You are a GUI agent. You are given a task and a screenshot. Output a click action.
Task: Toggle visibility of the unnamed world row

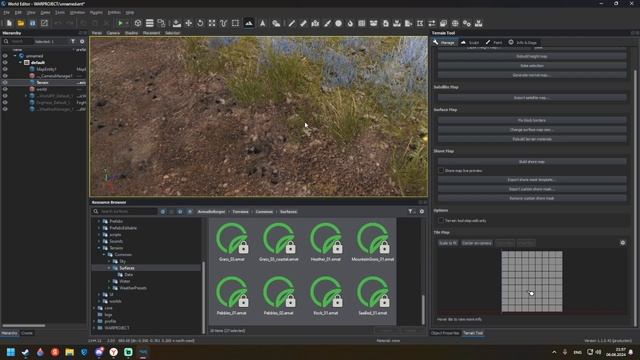(5, 56)
